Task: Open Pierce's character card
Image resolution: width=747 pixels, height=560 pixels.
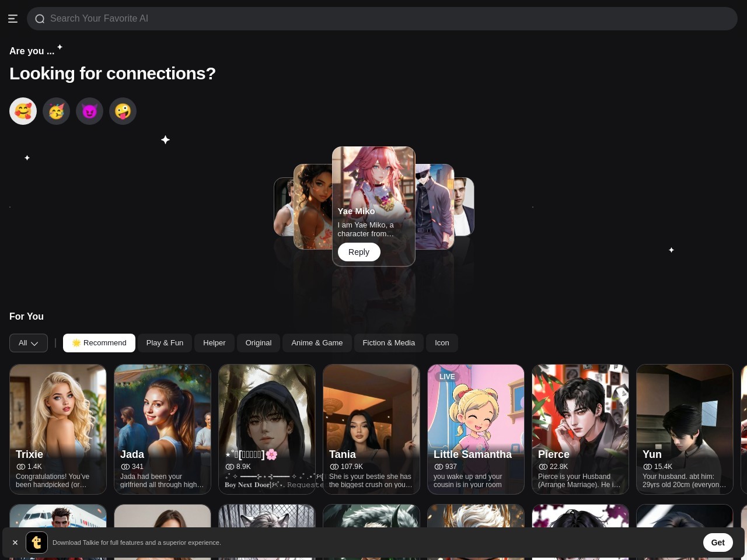Action: pos(580,429)
